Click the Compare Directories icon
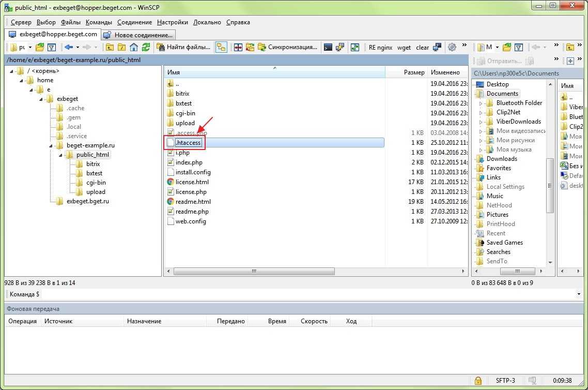The height and width of the screenshot is (390, 588). click(238, 48)
